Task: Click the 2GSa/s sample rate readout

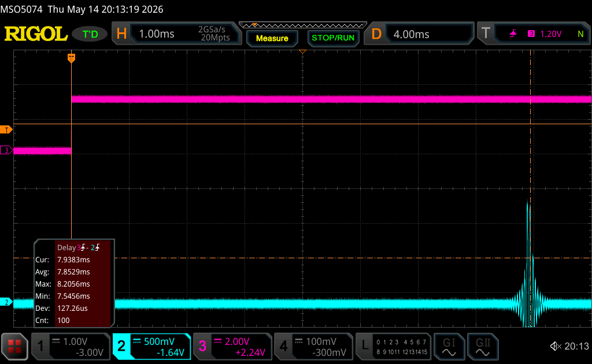Action: 212,29
